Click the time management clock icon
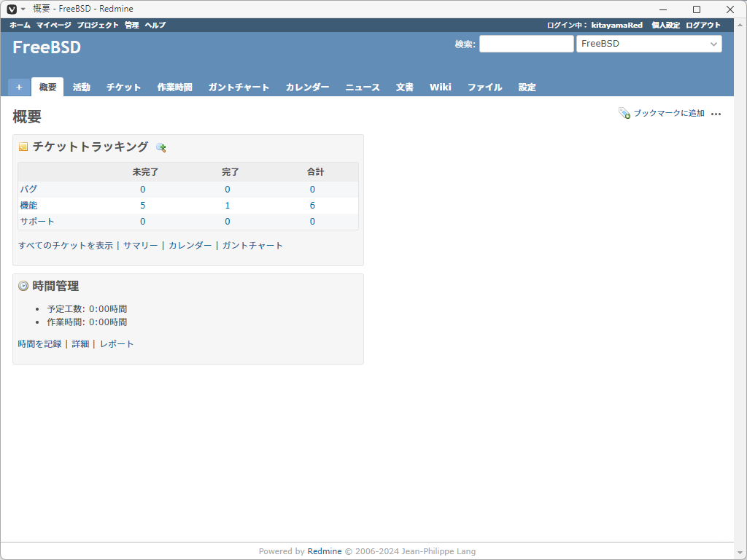747x560 pixels. [x=23, y=286]
